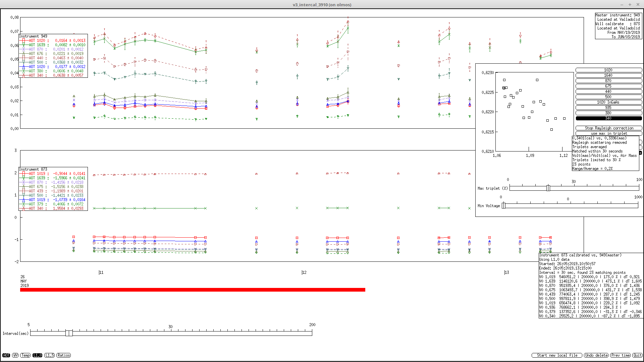
Task: Select the 380 wavelength channel button
Action: pyautogui.click(x=608, y=113)
